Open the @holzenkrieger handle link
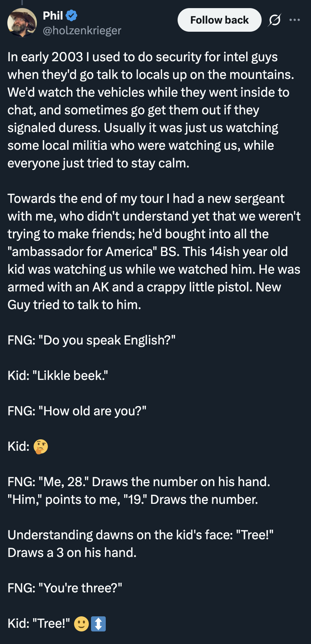Screen dimensions: 311x644 pos(82,30)
